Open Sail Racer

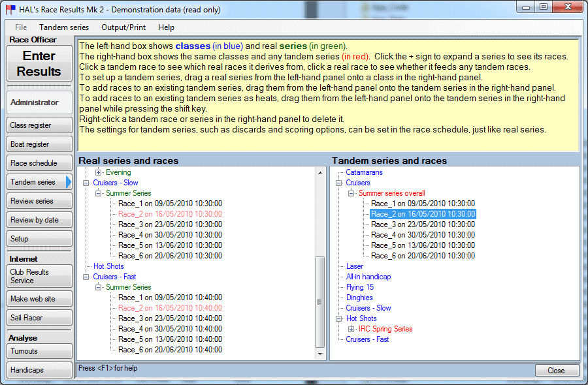click(x=39, y=318)
